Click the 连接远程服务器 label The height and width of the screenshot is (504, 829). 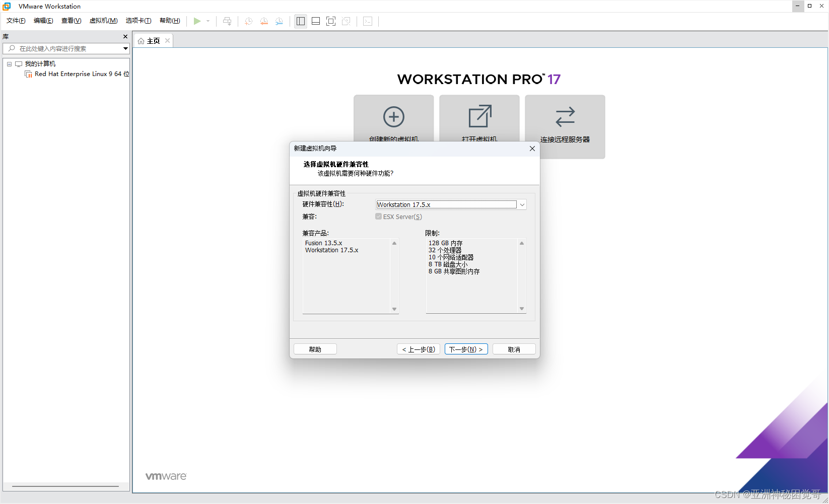(x=565, y=139)
